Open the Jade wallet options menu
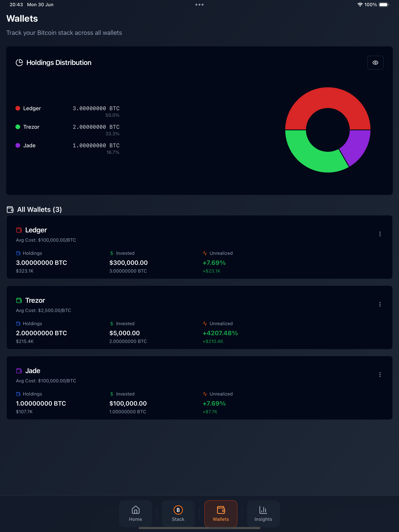 click(380, 375)
